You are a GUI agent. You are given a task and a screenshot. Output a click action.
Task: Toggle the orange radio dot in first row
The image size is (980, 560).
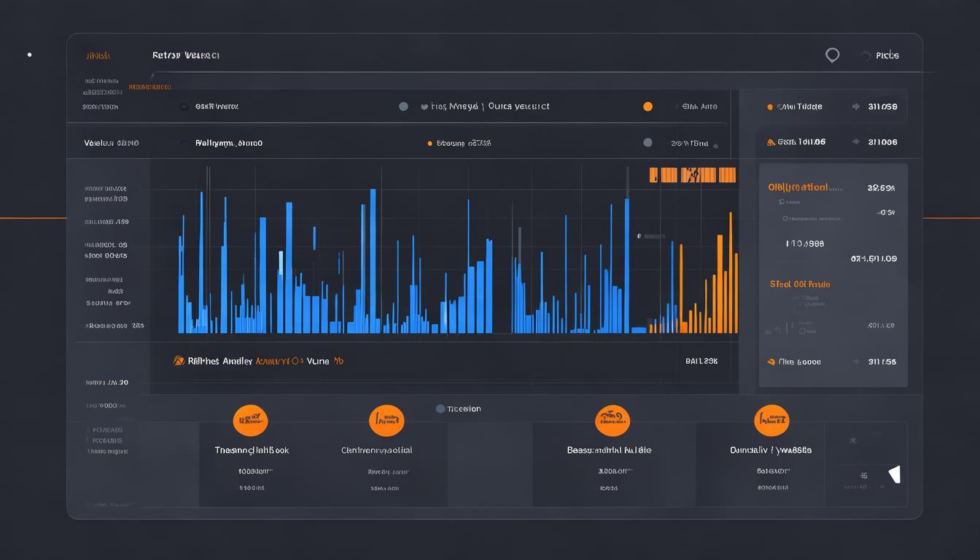click(647, 106)
